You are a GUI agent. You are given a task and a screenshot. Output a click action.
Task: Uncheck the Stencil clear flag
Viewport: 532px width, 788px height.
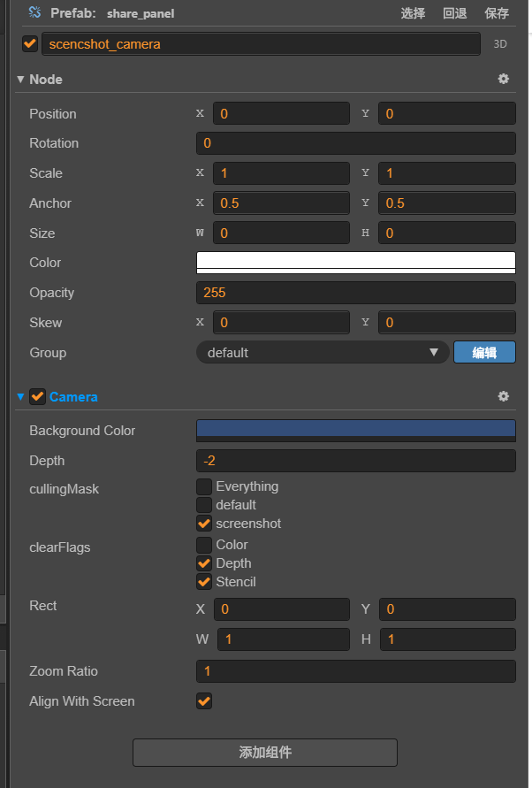tap(204, 582)
